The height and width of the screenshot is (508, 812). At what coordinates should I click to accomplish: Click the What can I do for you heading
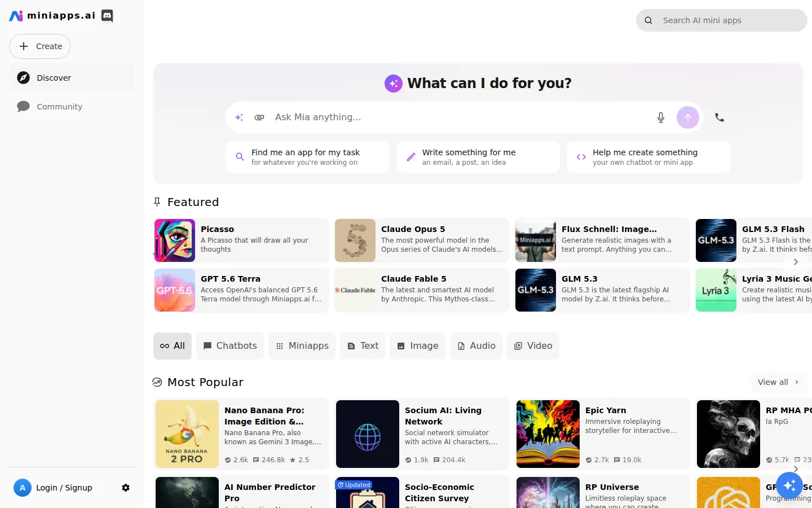coord(489,84)
